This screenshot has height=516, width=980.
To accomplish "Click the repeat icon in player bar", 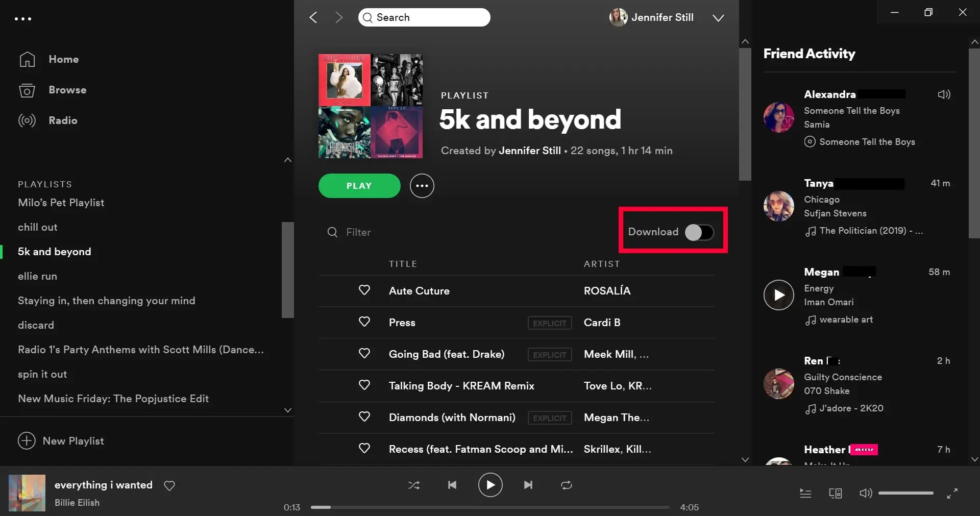I will pos(567,485).
